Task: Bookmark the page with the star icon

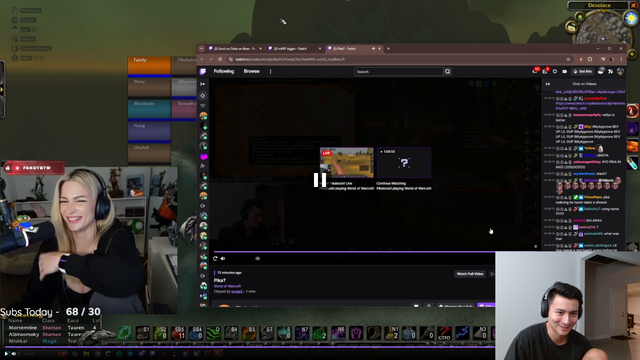Action: pos(568,59)
